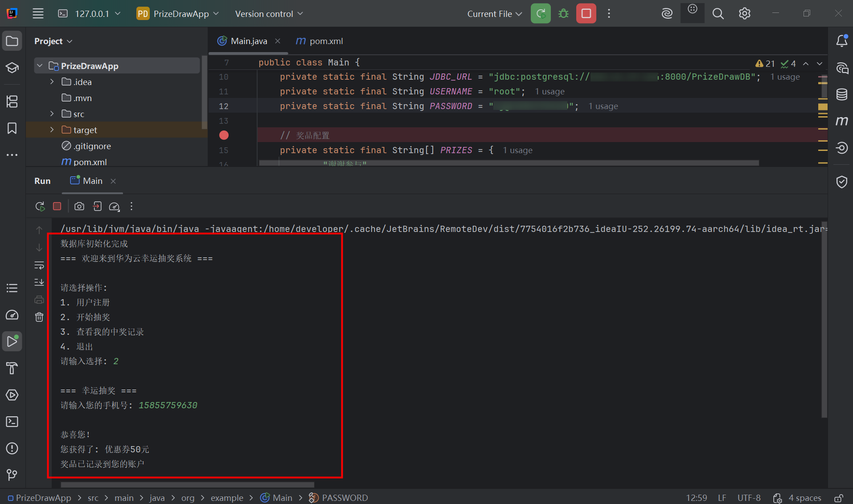Open the Maven tool window

click(841, 121)
